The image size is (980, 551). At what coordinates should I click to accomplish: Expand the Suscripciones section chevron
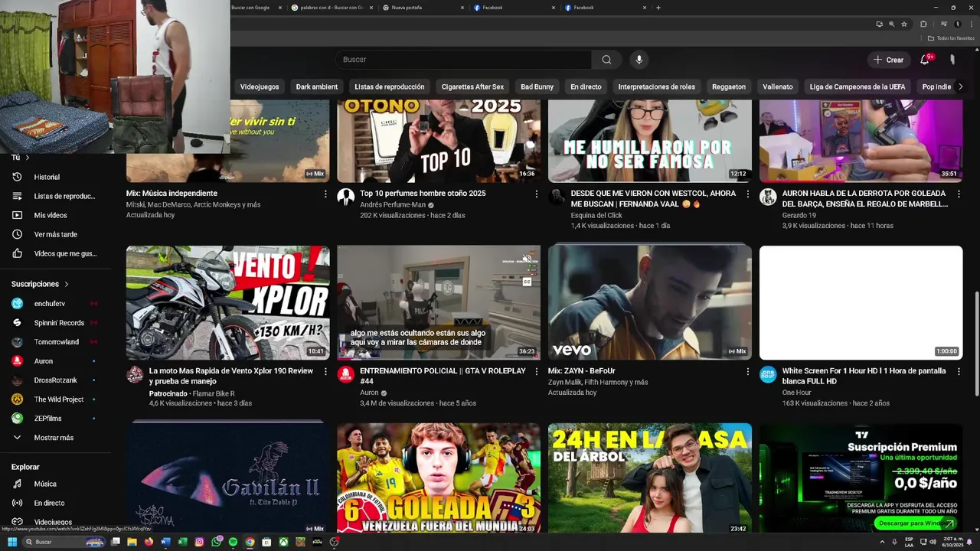(x=67, y=284)
